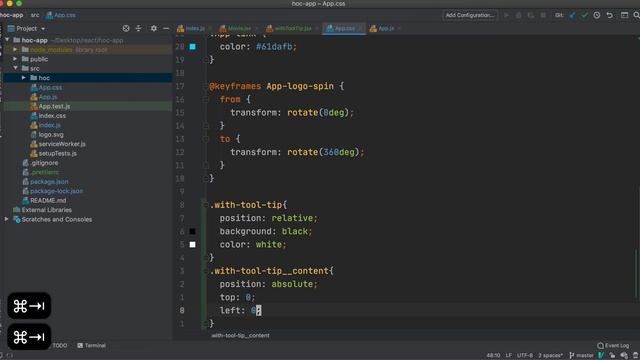Screen dimensions: 640x360
Task: Collapse the src folder
Action: coord(15,68)
